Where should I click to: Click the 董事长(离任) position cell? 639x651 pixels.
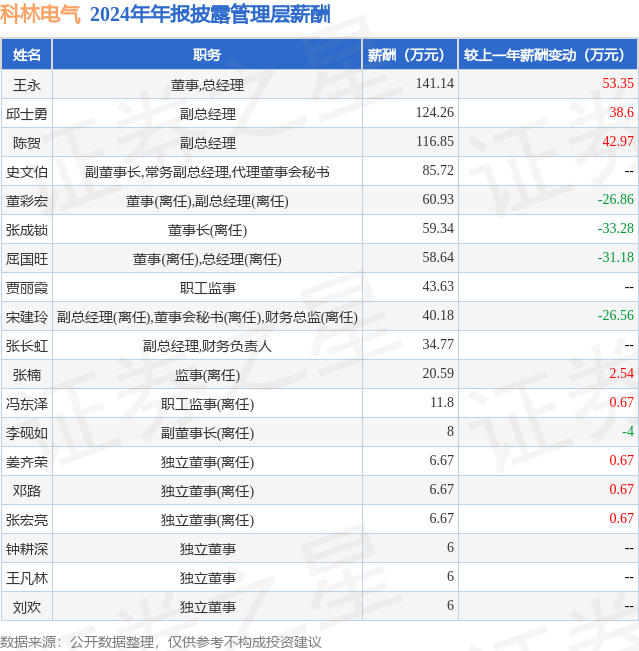click(207, 230)
